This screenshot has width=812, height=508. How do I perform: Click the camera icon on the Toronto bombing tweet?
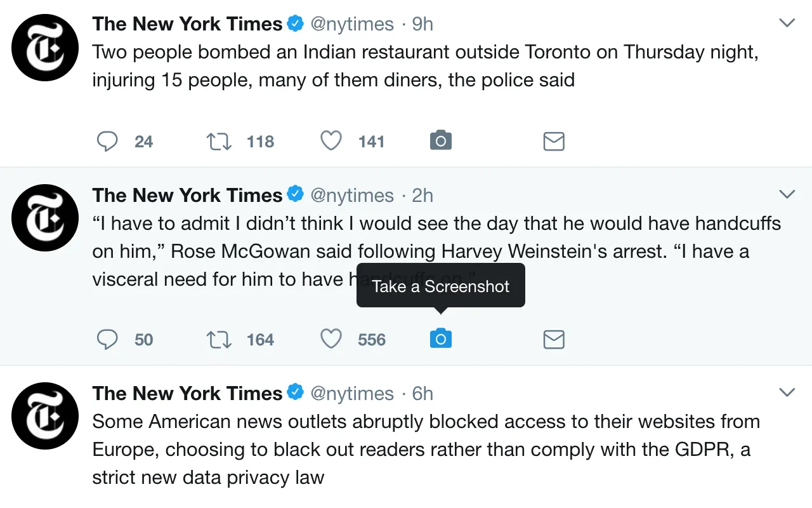point(440,140)
